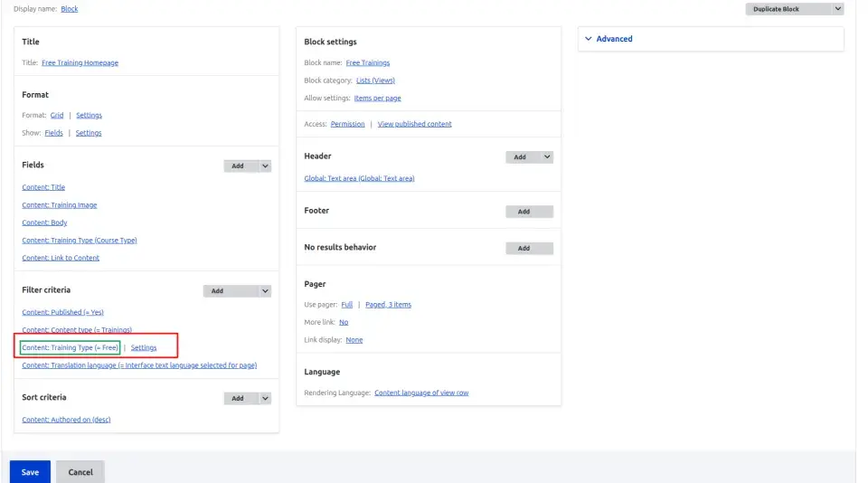
Task: Edit Block name Free Trainings
Action: pyautogui.click(x=368, y=62)
